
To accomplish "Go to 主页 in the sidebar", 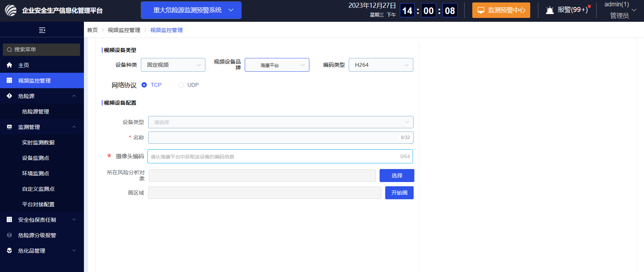I will 42,65.
